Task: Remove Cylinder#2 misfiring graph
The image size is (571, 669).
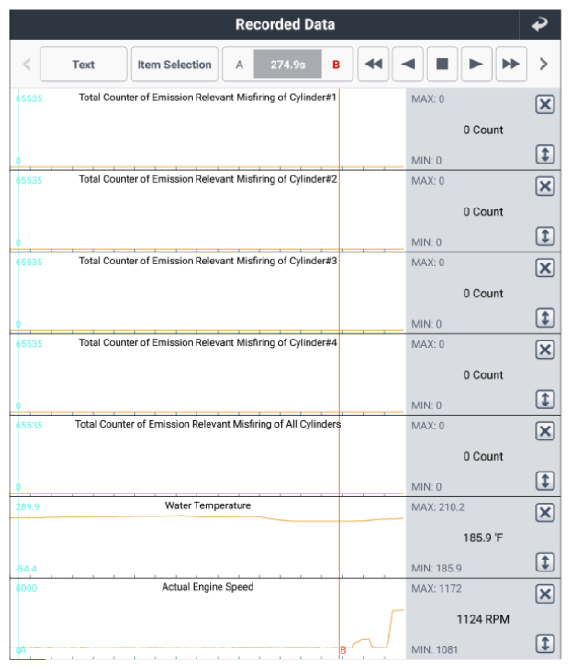Action: tap(545, 186)
